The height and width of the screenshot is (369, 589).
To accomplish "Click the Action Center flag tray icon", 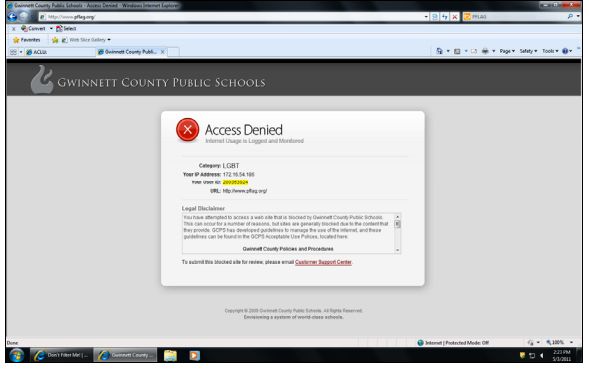I will pos(522,355).
